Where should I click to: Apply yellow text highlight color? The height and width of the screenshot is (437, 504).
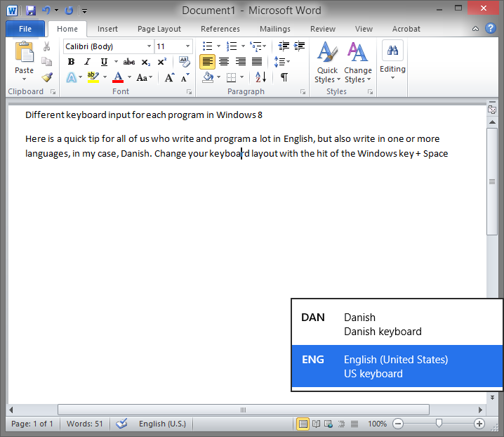click(93, 77)
